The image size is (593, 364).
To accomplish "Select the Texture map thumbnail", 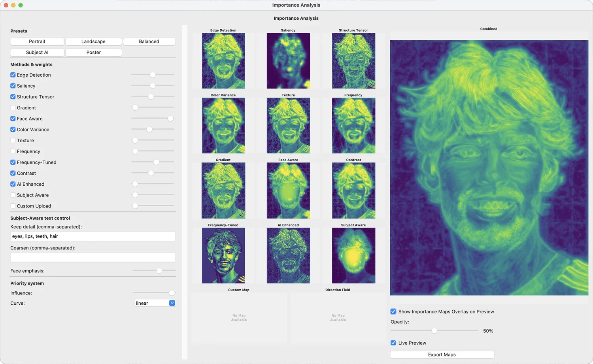I will pos(288,125).
